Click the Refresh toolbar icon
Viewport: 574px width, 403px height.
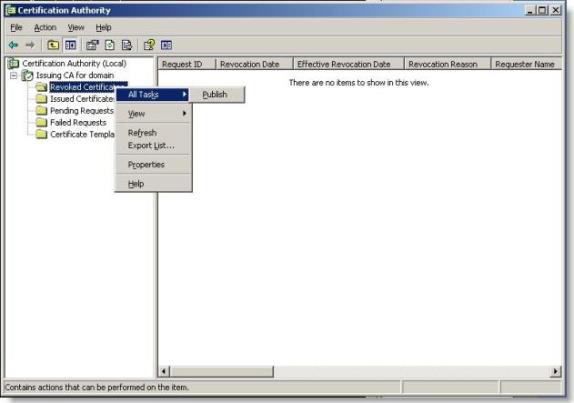point(109,45)
